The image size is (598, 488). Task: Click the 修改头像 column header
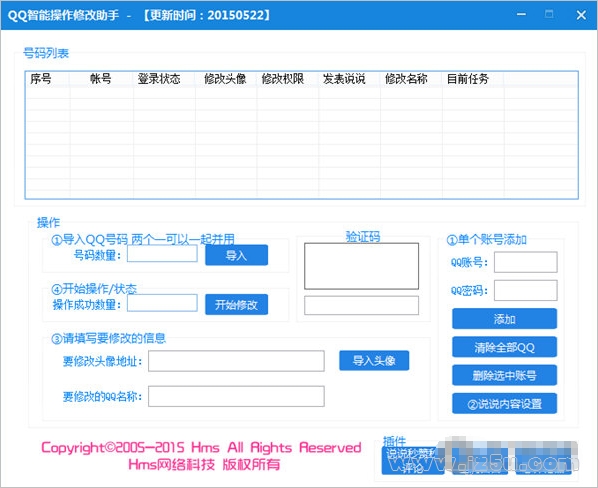pos(226,79)
